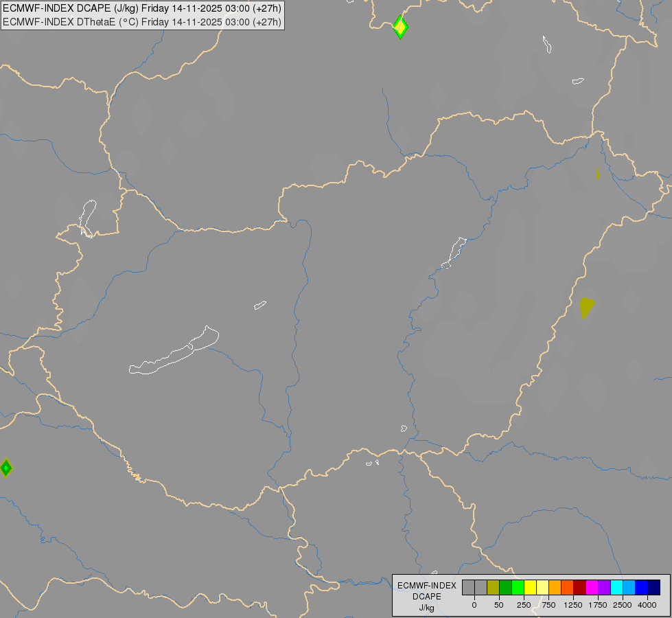The height and width of the screenshot is (618, 672).
Task: Click the dark red legend swatch
Action: click(580, 587)
